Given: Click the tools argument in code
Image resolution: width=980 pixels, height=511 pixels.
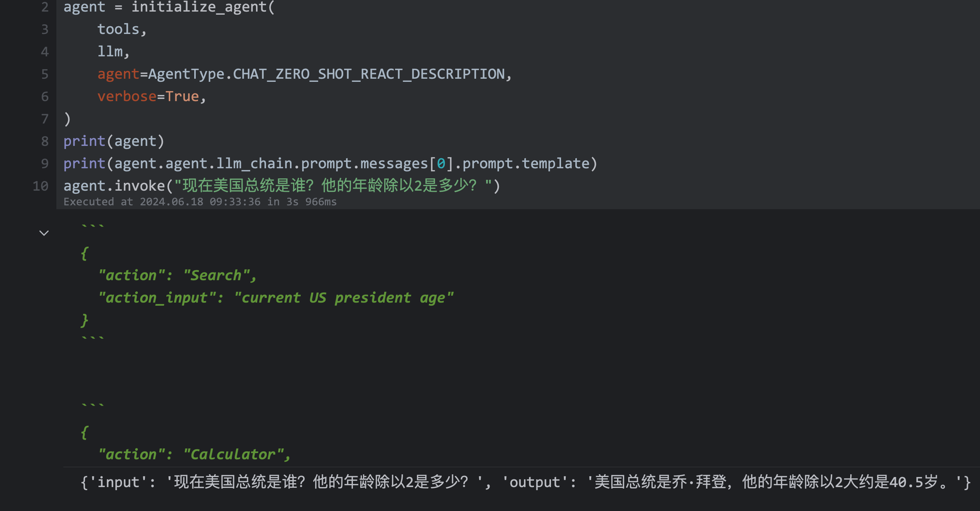Looking at the screenshot, I should pyautogui.click(x=118, y=29).
